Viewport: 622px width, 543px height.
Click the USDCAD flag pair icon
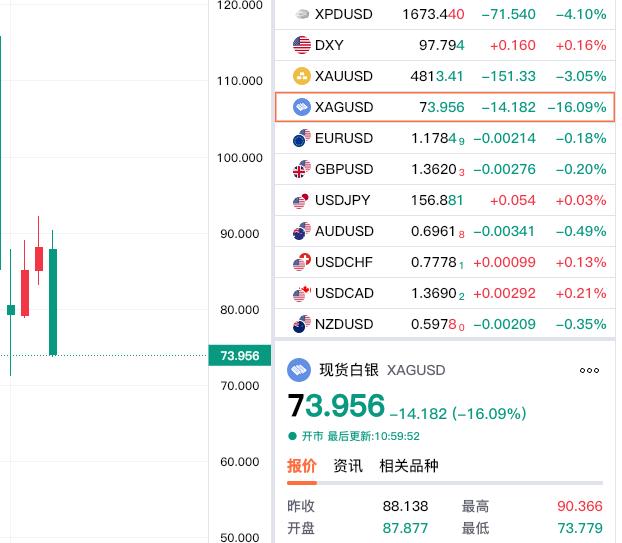pos(302,293)
